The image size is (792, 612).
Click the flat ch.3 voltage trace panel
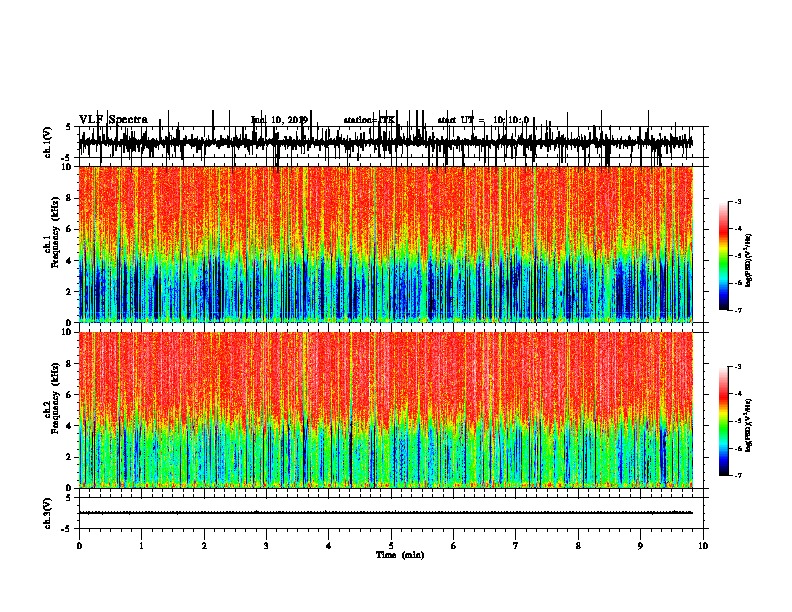390,513
